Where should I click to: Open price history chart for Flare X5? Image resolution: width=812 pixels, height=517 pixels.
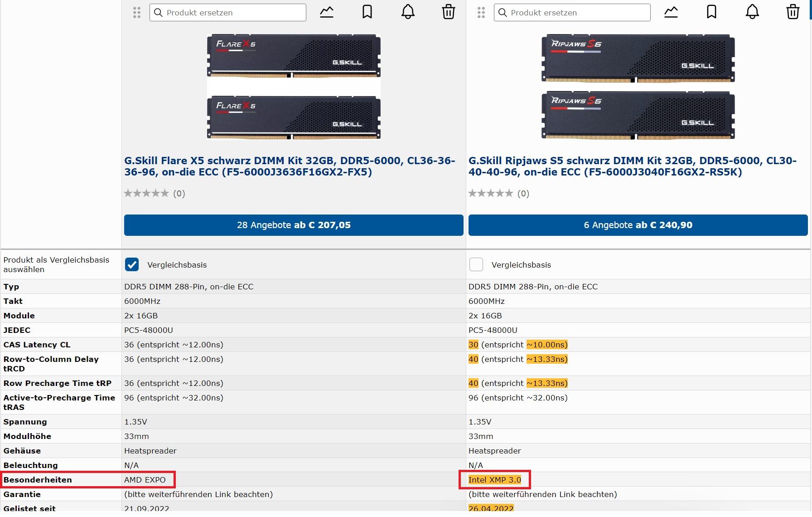(327, 12)
